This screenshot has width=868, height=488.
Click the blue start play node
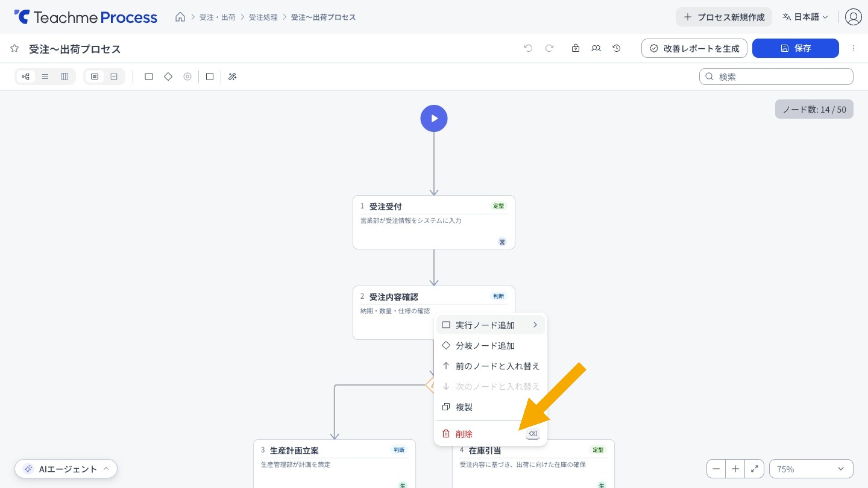click(x=434, y=118)
